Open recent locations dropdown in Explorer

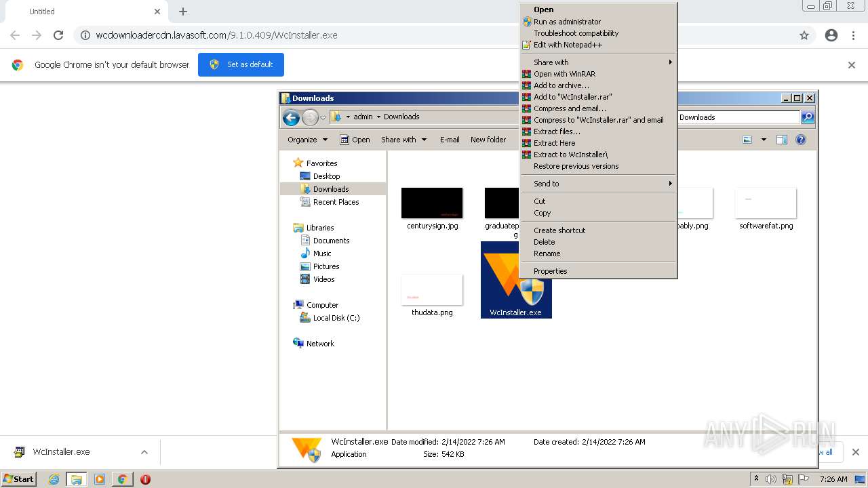point(323,117)
